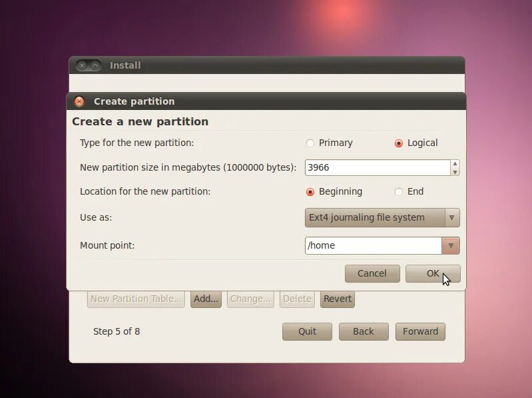Click the partition size field showing 3966
Screen dimensions: 532x398
click(x=378, y=168)
